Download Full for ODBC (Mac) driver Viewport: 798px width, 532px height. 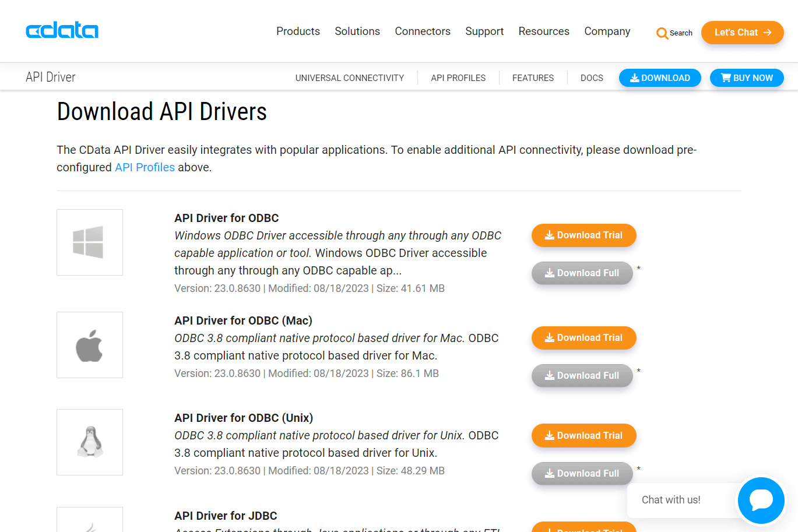coord(582,376)
